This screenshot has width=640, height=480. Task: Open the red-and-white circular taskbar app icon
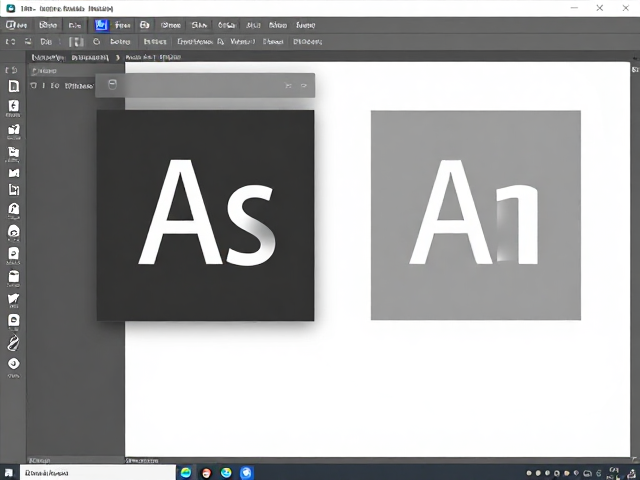click(x=207, y=473)
